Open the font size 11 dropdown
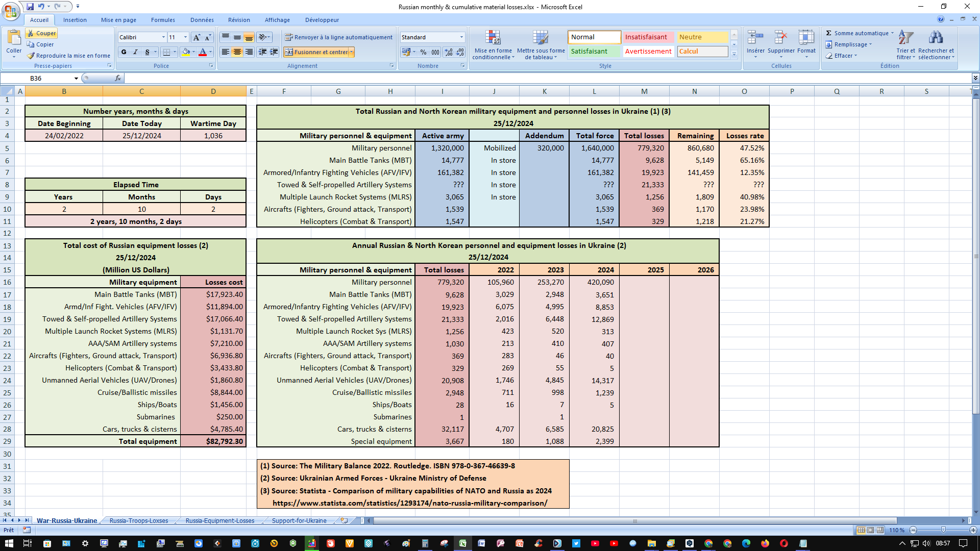This screenshot has height=551, width=980. [x=185, y=37]
